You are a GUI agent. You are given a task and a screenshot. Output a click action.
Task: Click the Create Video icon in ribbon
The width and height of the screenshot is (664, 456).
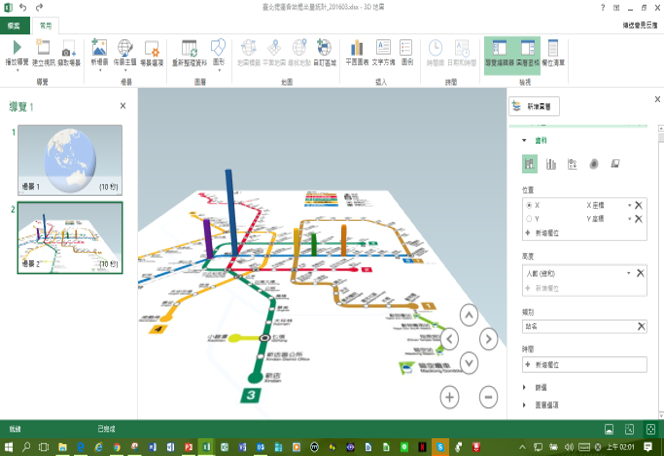(x=43, y=47)
